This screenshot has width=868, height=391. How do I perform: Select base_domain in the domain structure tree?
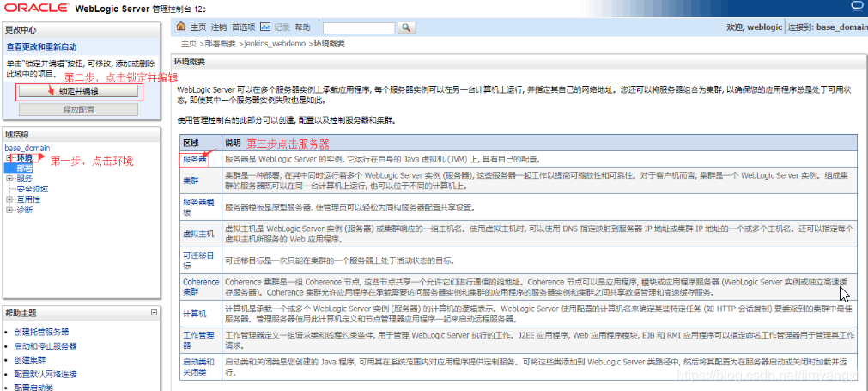tap(27, 148)
